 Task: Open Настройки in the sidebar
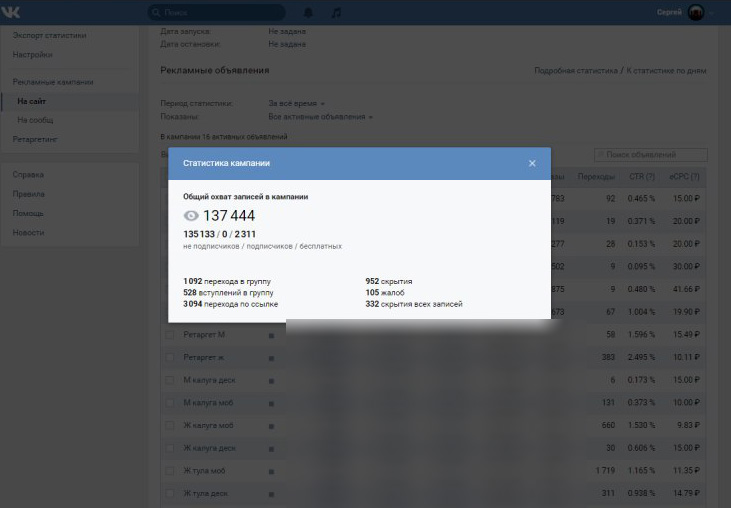click(x=32, y=55)
